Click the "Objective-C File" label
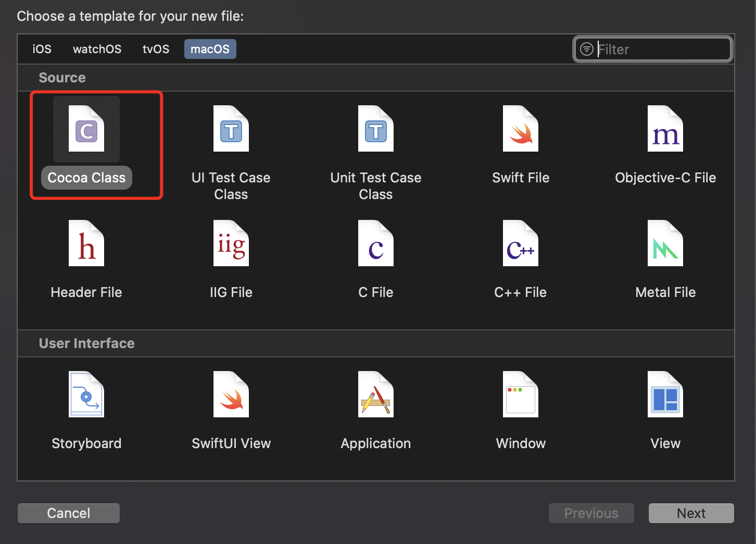Image resolution: width=756 pixels, height=544 pixels. pos(665,178)
